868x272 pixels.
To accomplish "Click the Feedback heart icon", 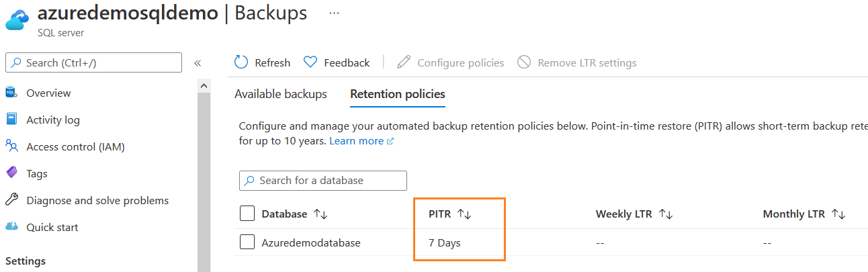I will 310,62.
